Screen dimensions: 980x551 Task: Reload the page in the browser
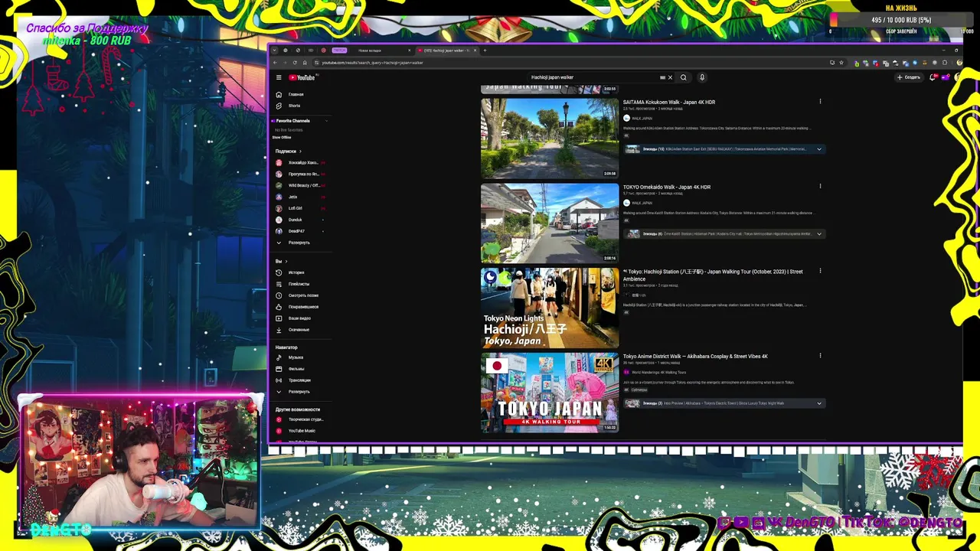click(295, 63)
